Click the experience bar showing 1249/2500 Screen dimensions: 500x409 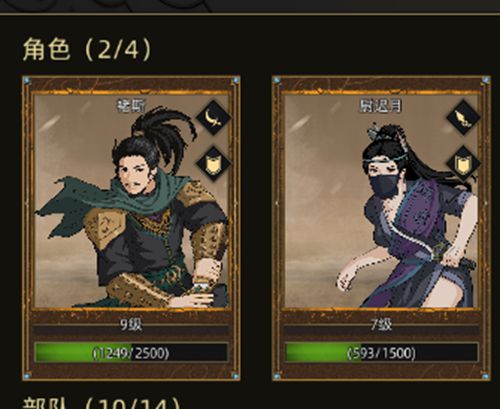pos(131,353)
